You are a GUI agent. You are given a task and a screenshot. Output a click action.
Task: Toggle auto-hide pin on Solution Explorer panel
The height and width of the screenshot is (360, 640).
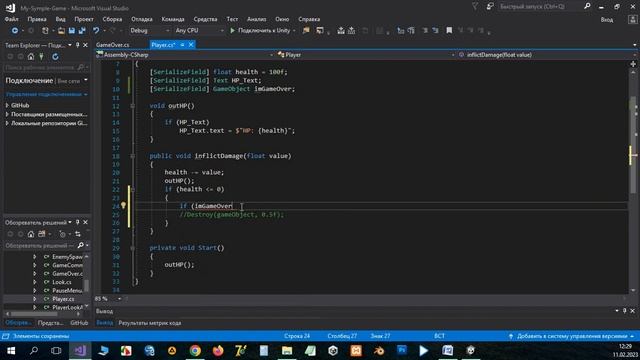[x=78, y=222]
